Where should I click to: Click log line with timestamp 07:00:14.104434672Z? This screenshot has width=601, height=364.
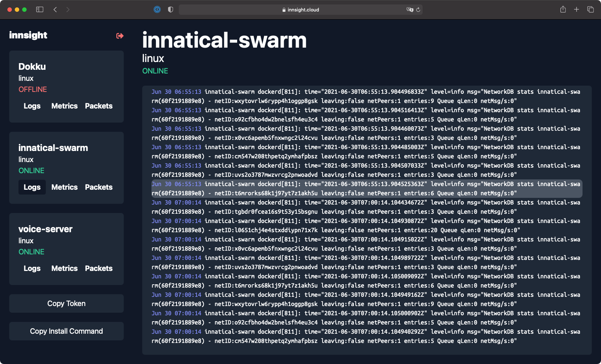[367, 207]
